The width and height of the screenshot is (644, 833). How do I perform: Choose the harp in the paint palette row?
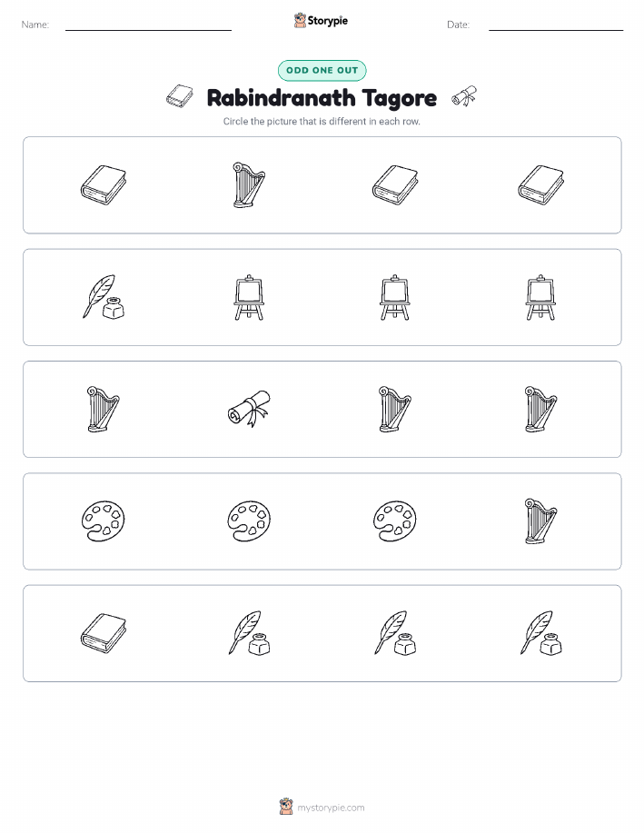click(540, 521)
